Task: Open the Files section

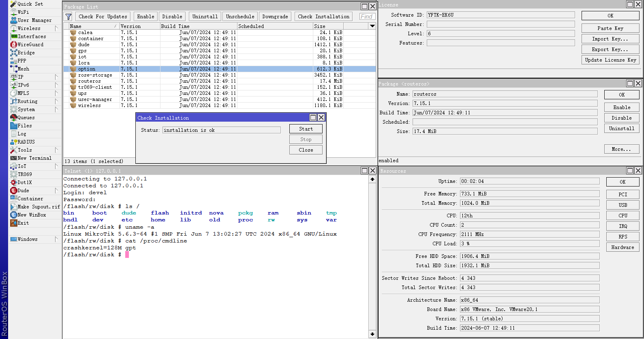Action: point(24,126)
